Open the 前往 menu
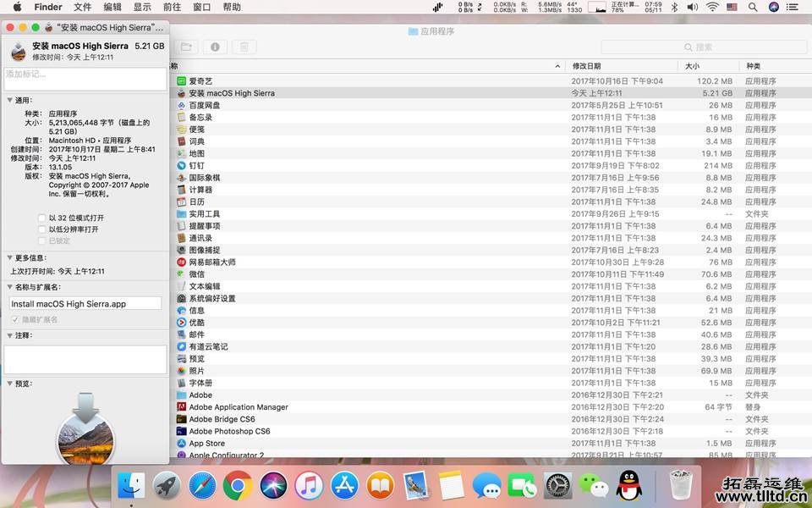Image resolution: width=812 pixels, height=508 pixels. pyautogui.click(x=172, y=7)
